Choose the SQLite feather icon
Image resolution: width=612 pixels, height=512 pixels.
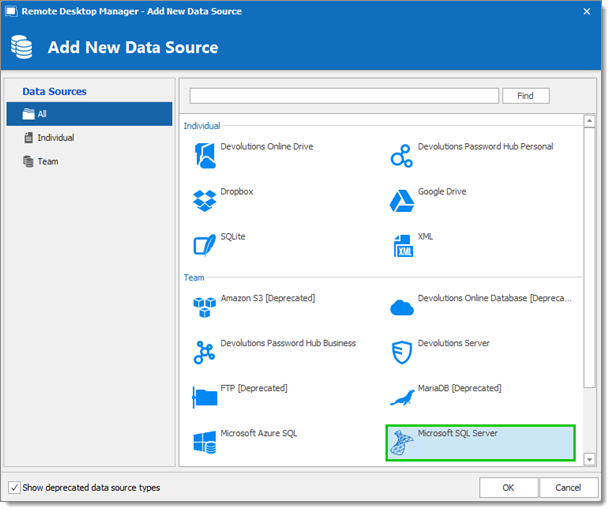click(x=205, y=245)
